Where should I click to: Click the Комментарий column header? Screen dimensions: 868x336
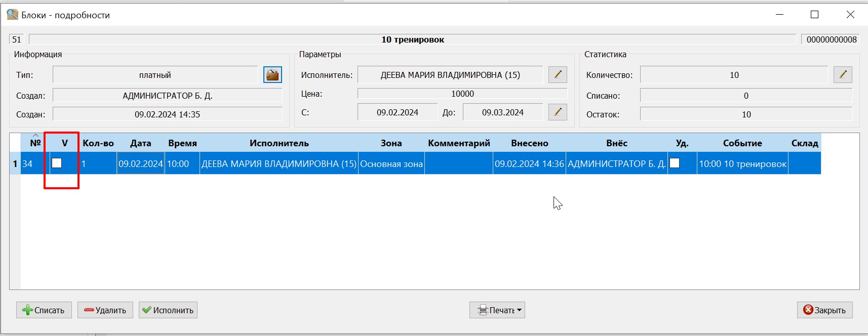(x=459, y=143)
